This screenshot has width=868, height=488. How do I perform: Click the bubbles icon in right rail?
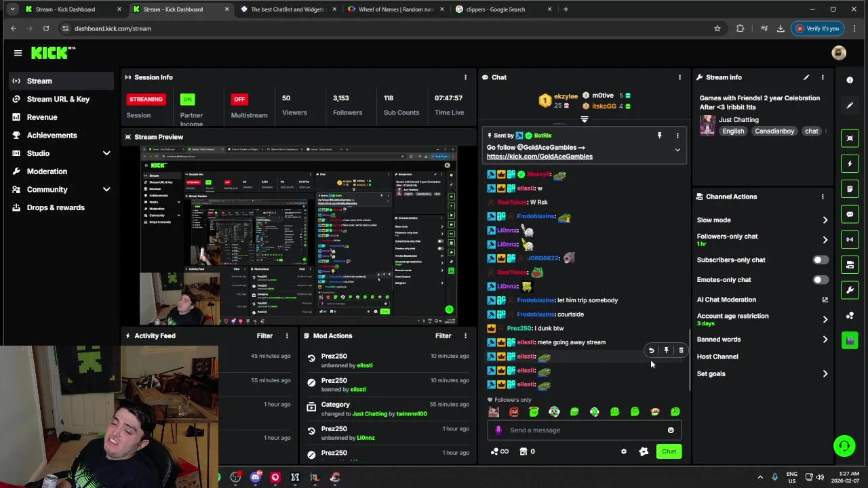(850, 315)
